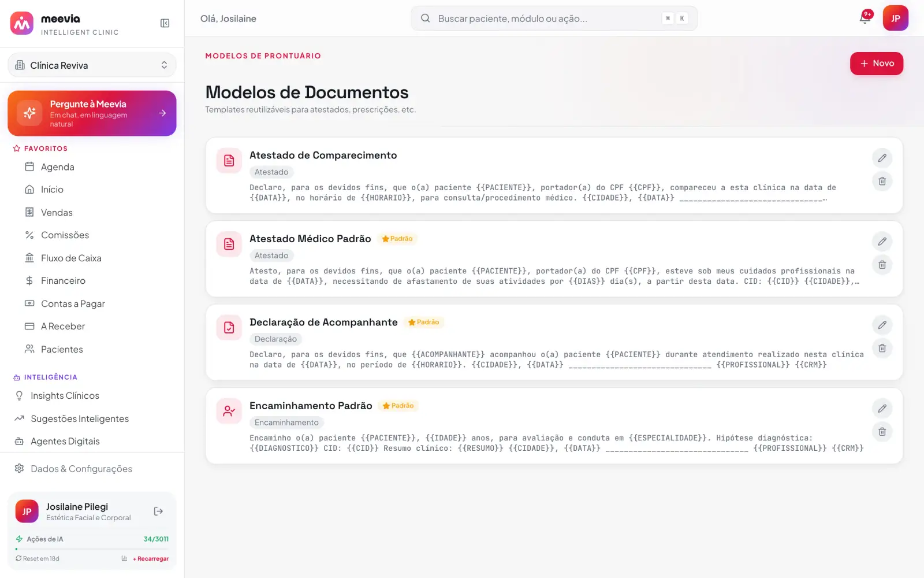Viewport: 924px width, 578px height.
Task: Open the Atestado Médico Padrão title
Action: (x=310, y=239)
